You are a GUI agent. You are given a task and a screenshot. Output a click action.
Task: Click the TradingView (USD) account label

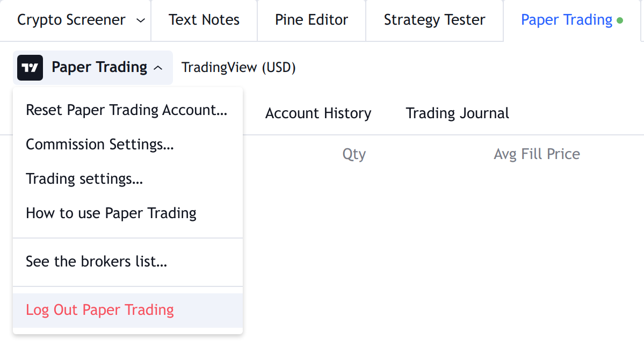click(x=238, y=67)
